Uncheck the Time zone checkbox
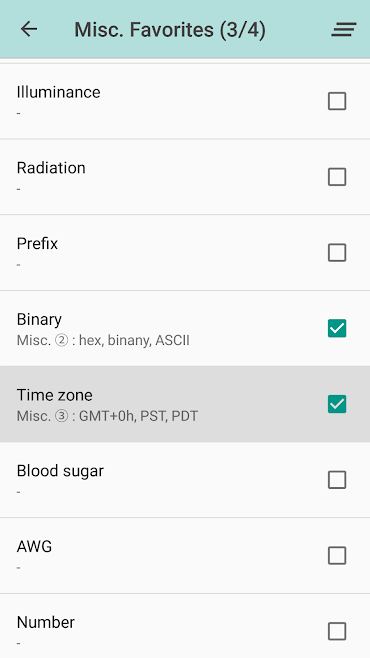The image size is (370, 658). click(337, 404)
